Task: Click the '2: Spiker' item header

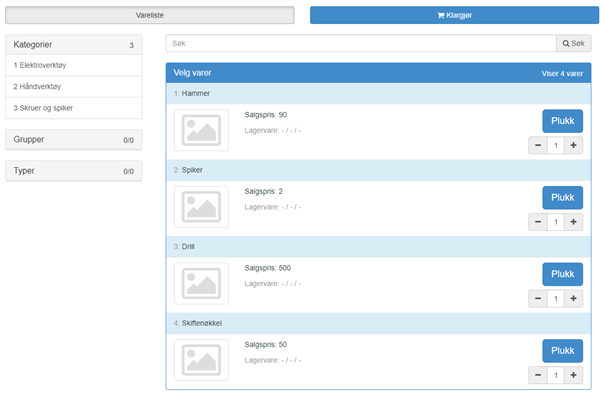Action: pyautogui.click(x=379, y=170)
